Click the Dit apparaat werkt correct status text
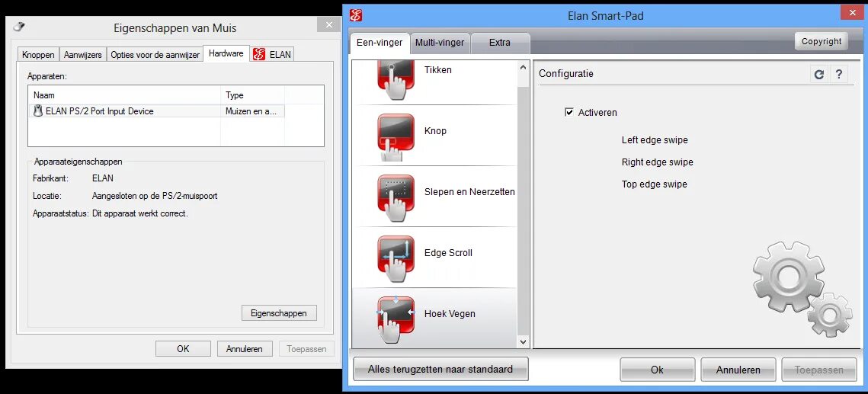Viewport: 868px width, 394px height. [140, 213]
